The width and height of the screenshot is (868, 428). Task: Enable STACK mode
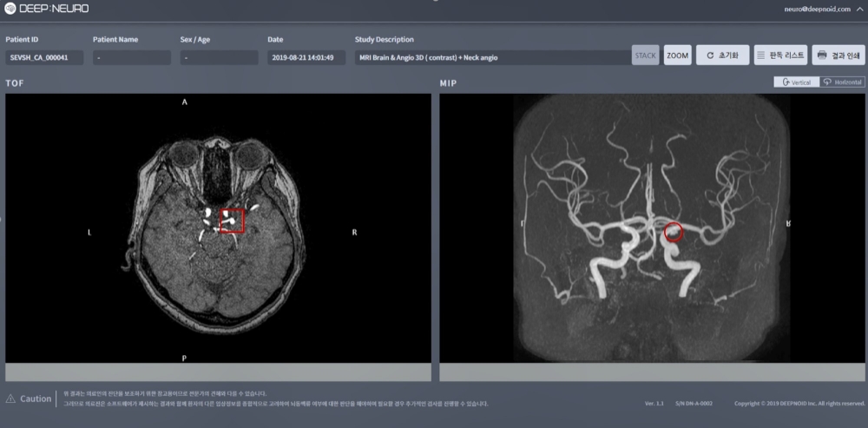pos(645,56)
